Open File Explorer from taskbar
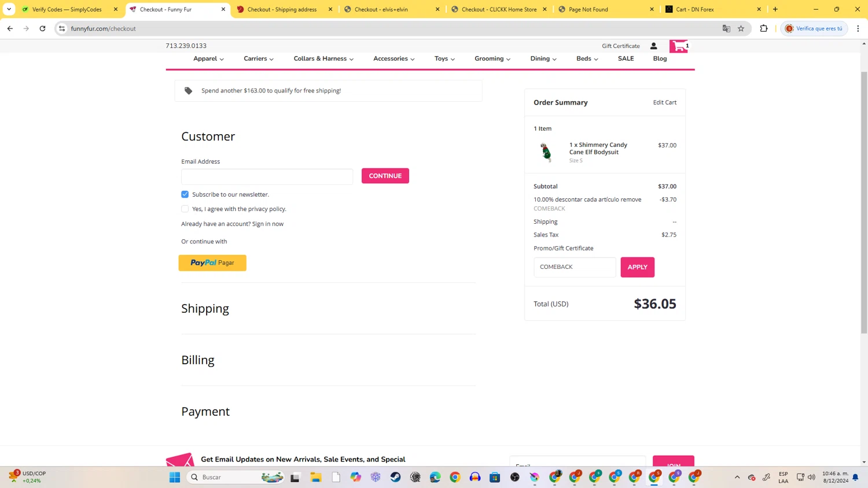Viewport: 868px width, 488px height. pos(315,477)
